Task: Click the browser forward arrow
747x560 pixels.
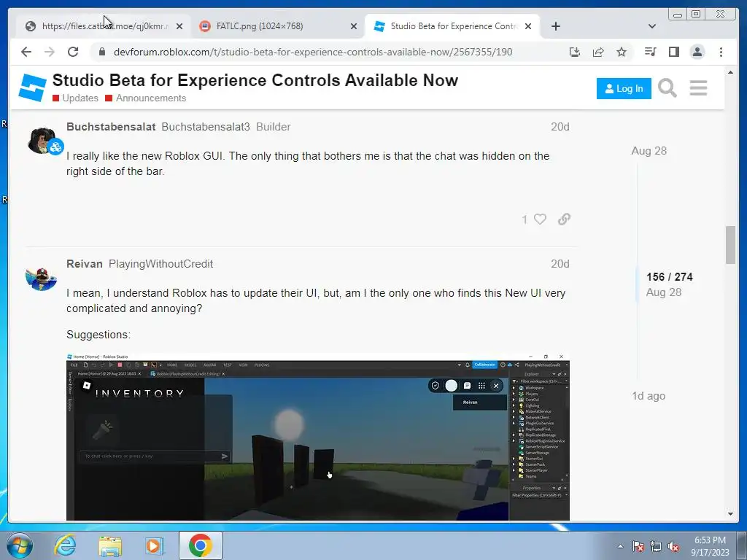Action: (50, 52)
